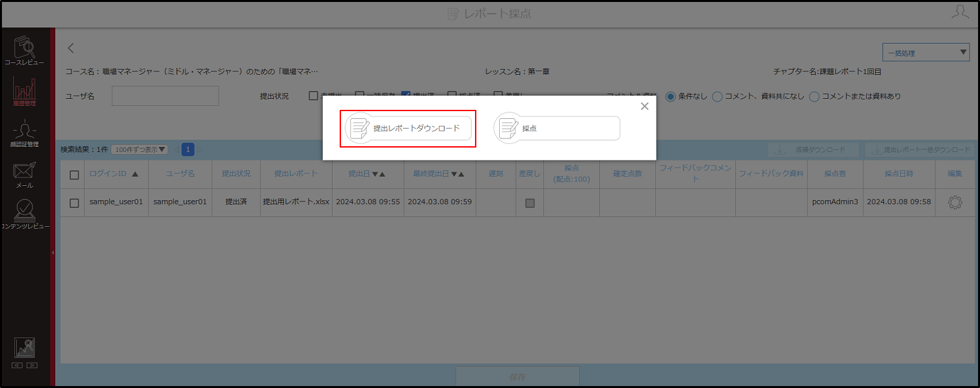Click the image thumbnail icon at the bottom of the sidebar
Screen dimensions: 980x388
click(25, 348)
